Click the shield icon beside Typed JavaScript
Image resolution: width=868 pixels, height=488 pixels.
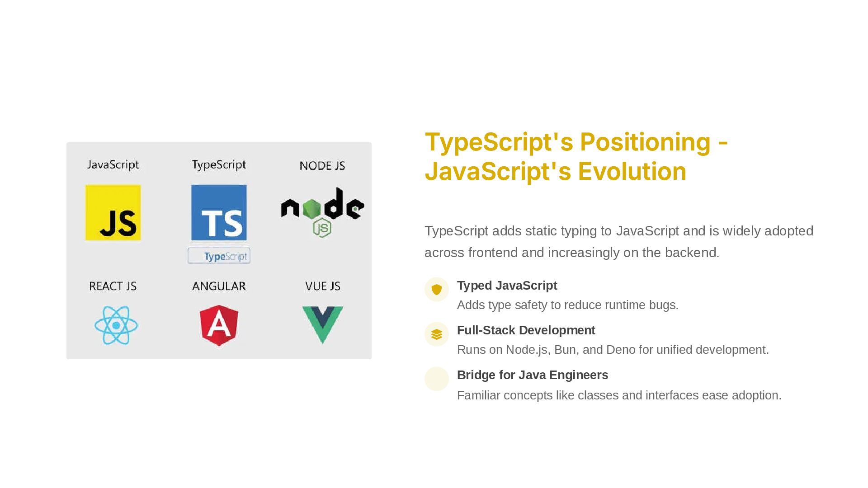(x=436, y=289)
